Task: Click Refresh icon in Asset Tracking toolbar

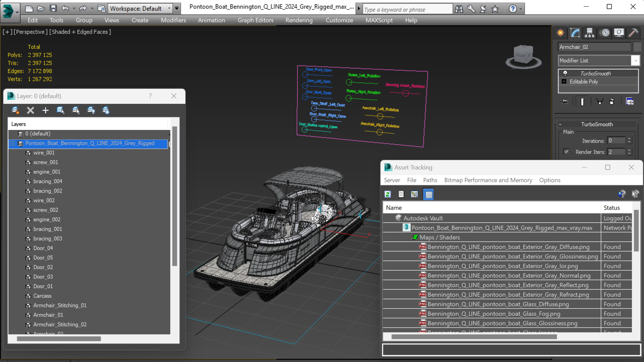Action: click(388, 194)
